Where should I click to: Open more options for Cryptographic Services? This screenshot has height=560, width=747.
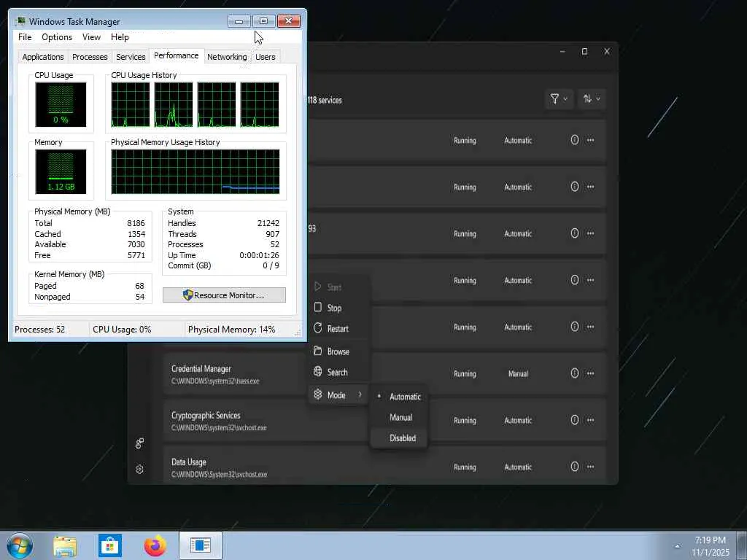coord(591,420)
